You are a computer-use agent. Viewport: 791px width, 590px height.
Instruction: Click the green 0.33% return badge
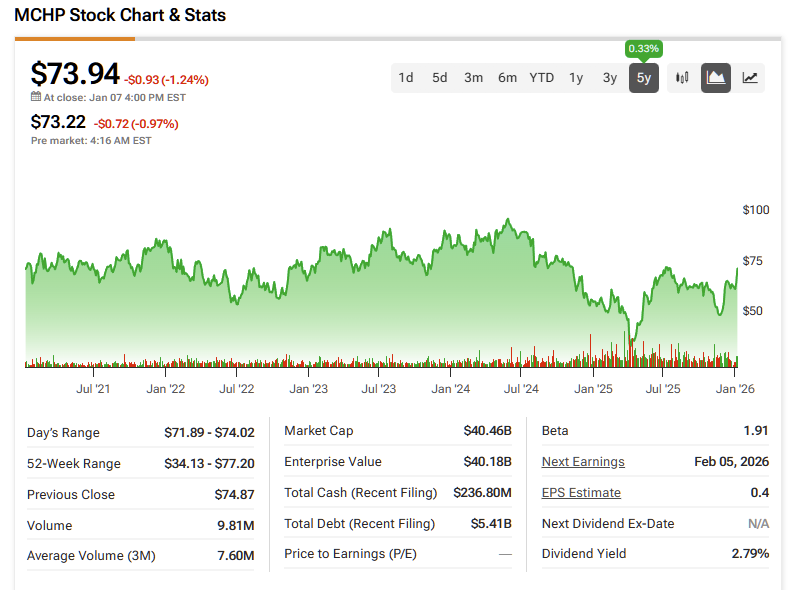644,49
